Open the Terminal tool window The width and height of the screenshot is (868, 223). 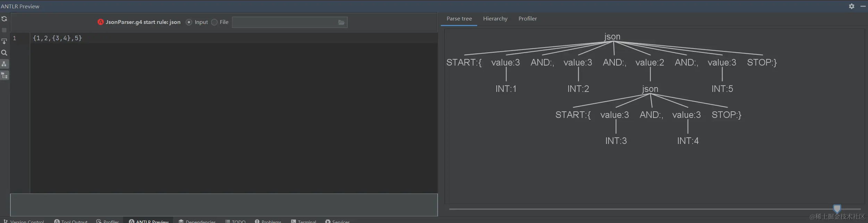click(x=304, y=221)
